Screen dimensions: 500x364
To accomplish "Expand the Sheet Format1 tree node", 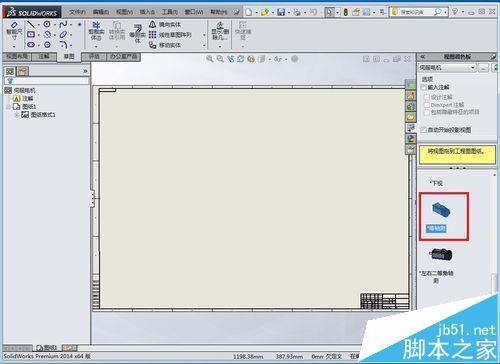I will (16, 115).
